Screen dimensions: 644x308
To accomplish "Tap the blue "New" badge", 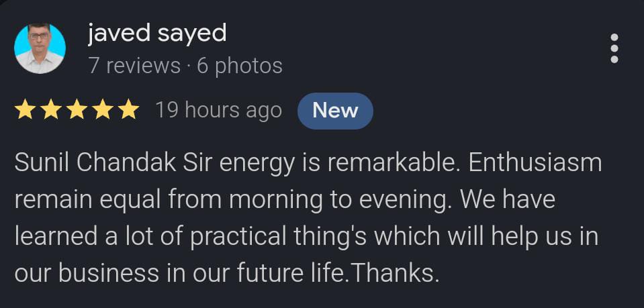I will click(335, 110).
